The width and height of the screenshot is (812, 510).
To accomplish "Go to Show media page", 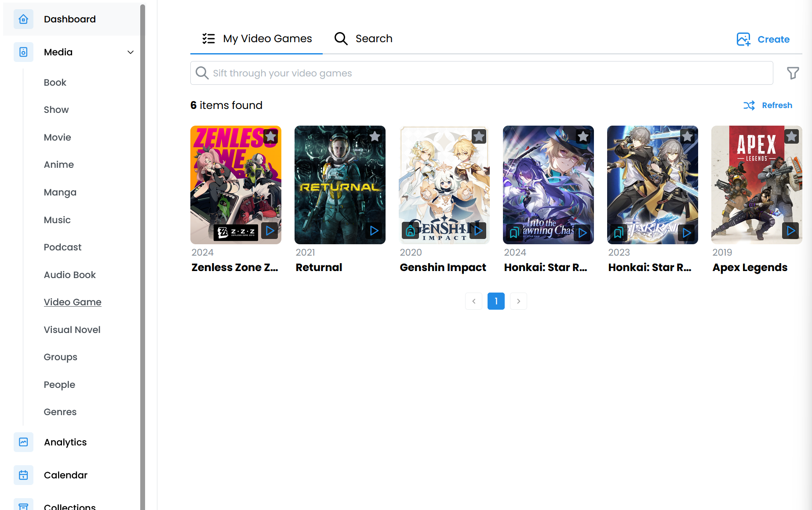I will pyautogui.click(x=56, y=110).
